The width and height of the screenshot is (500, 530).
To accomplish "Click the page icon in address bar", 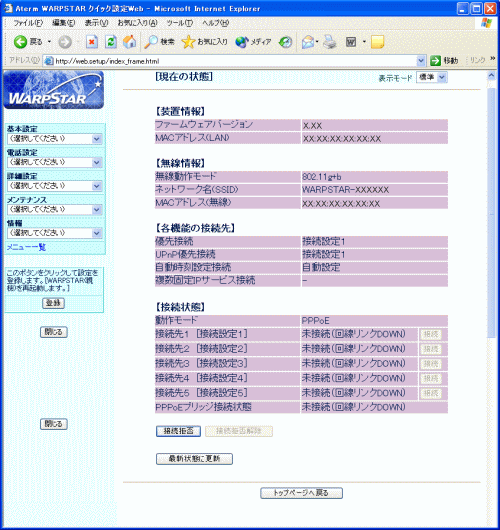I will pyautogui.click(x=49, y=61).
